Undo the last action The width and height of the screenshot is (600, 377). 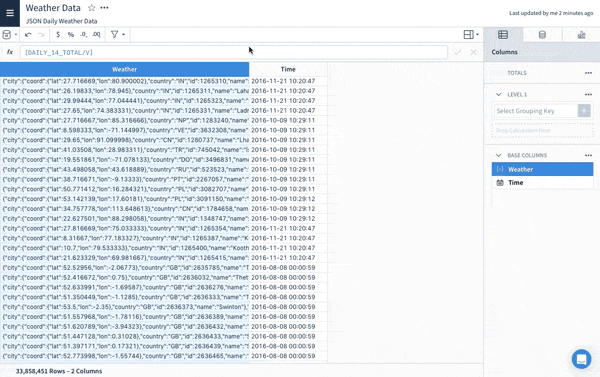(x=28, y=34)
